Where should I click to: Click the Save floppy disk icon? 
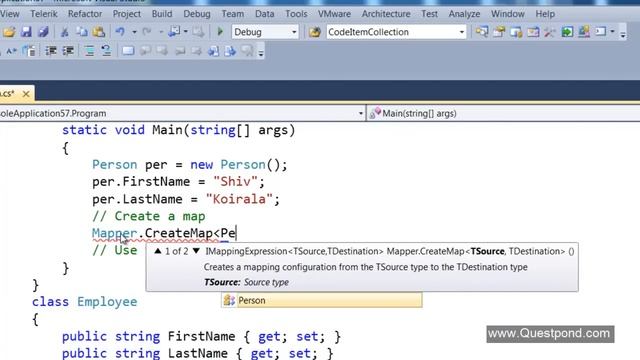[26, 32]
